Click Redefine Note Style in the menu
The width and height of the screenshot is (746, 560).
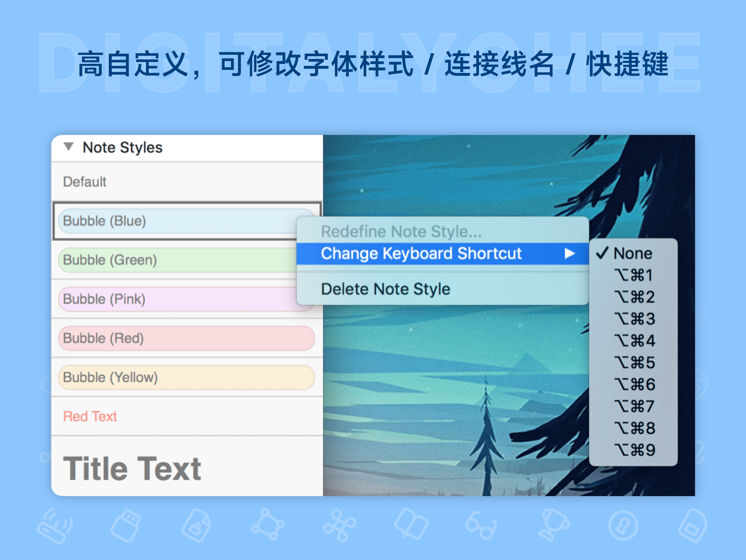(401, 232)
